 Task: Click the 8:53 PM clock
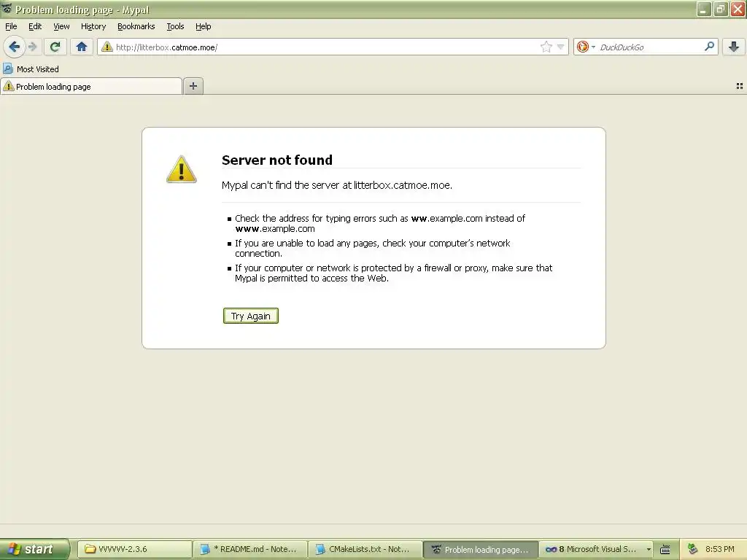coord(719,549)
